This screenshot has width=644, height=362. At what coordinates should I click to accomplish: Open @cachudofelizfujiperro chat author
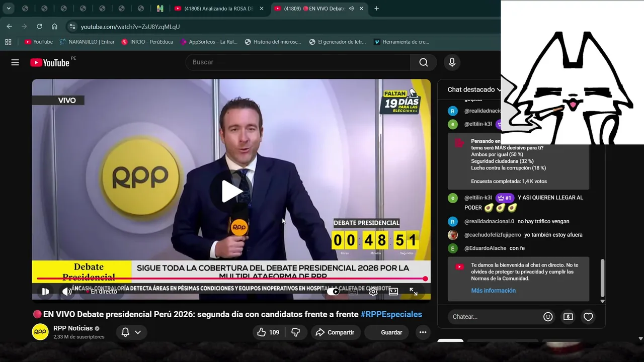(493, 235)
